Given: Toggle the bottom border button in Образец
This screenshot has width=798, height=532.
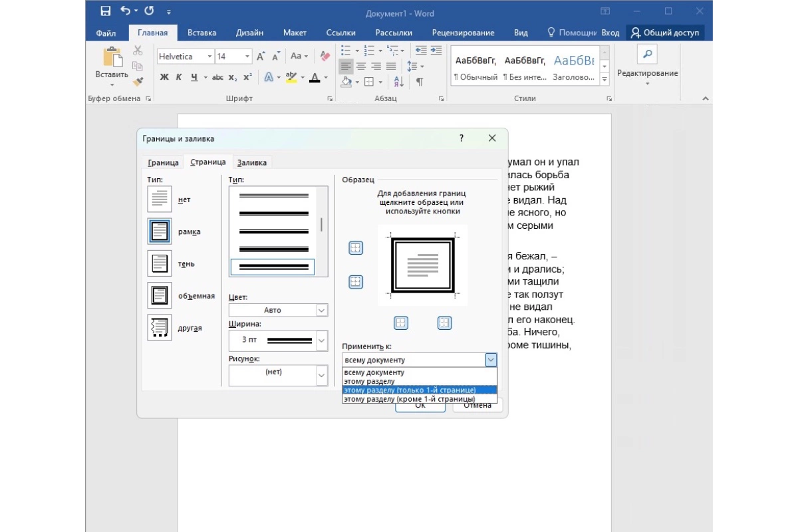Looking at the screenshot, I should (356, 282).
